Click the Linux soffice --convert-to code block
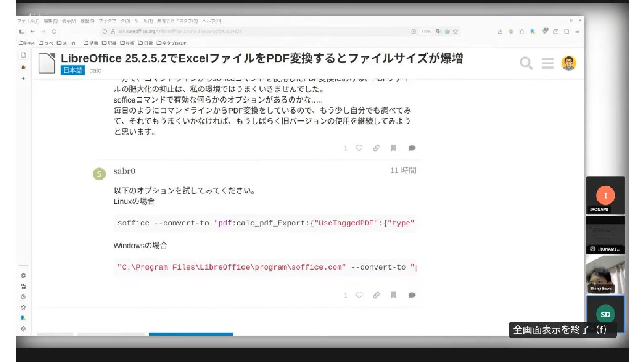Screen dimensions: 644x362 265,223
